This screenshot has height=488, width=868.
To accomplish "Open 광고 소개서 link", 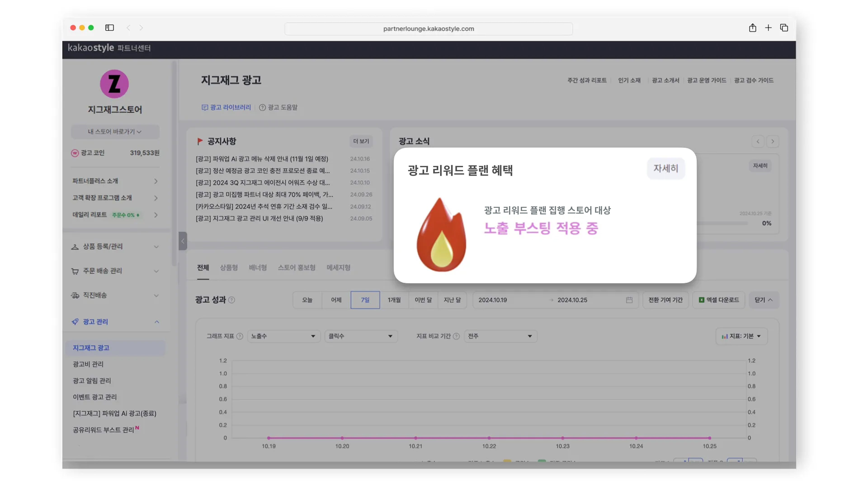I will (665, 80).
